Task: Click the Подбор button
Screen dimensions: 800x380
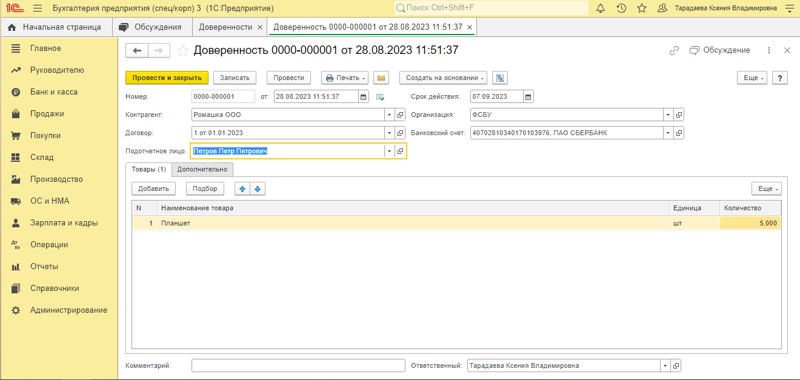Action: [x=205, y=189]
